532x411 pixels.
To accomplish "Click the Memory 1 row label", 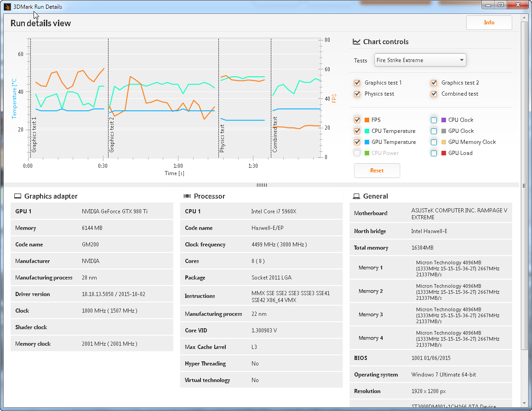I will [x=371, y=268].
